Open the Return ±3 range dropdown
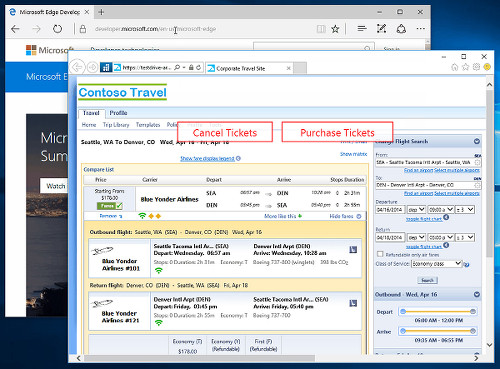This screenshot has height=369, width=500. click(x=465, y=237)
